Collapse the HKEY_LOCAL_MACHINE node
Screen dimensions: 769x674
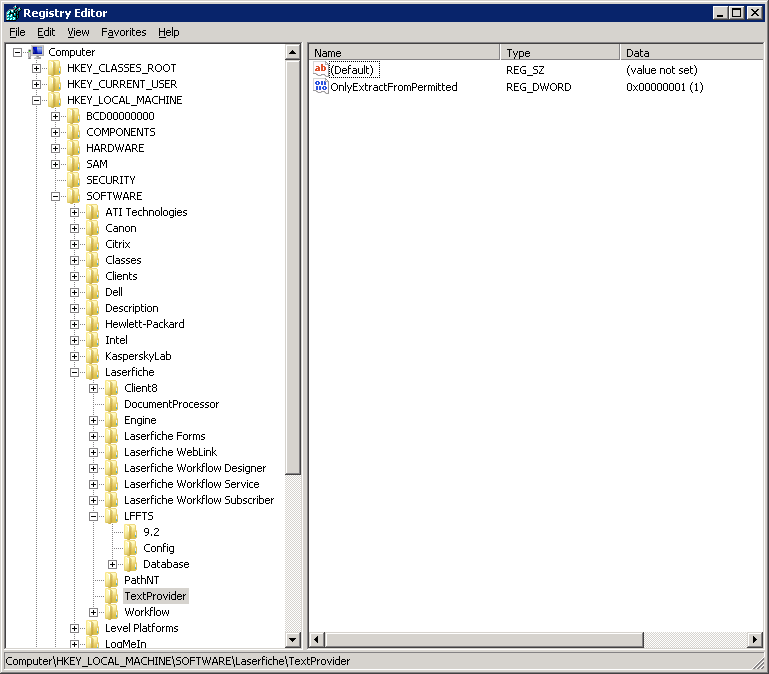[36, 100]
